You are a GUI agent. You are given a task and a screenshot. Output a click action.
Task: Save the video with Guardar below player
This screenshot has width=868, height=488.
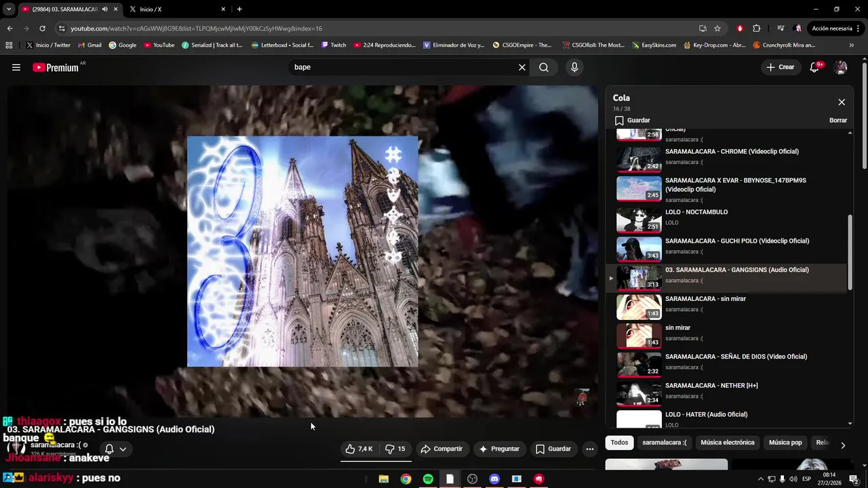553,449
